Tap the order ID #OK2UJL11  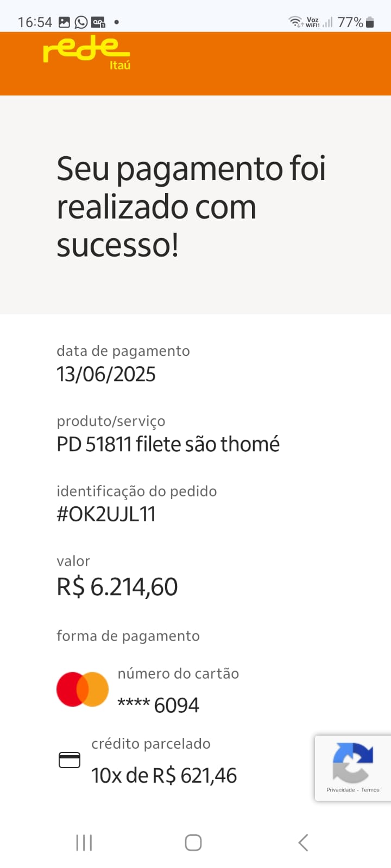(106, 514)
